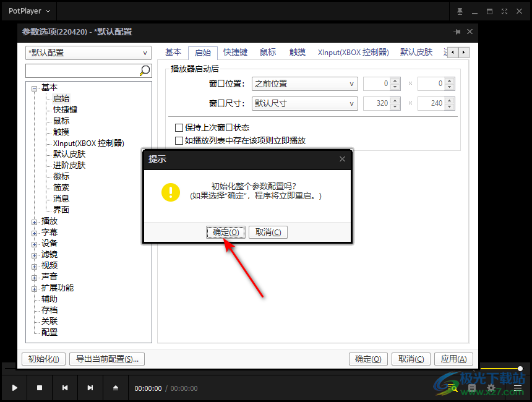The image size is (532, 402).
Task: Select 关联 in the tree
Action: coord(49,321)
